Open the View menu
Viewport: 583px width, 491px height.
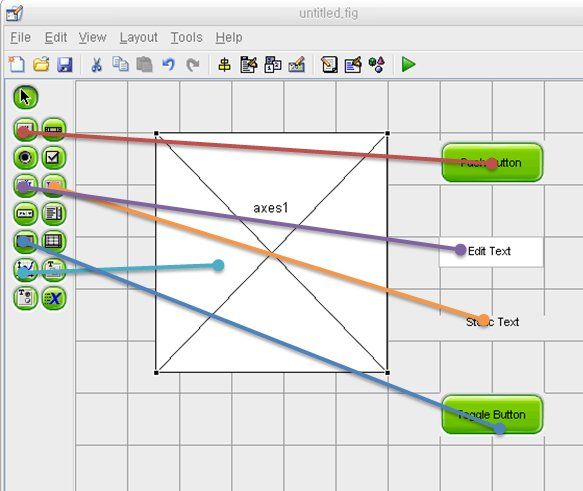[x=93, y=38]
